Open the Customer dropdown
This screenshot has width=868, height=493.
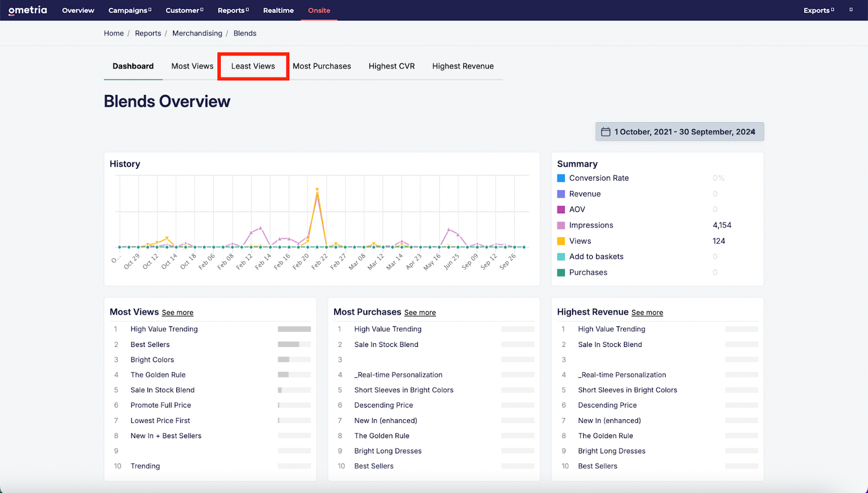point(184,10)
